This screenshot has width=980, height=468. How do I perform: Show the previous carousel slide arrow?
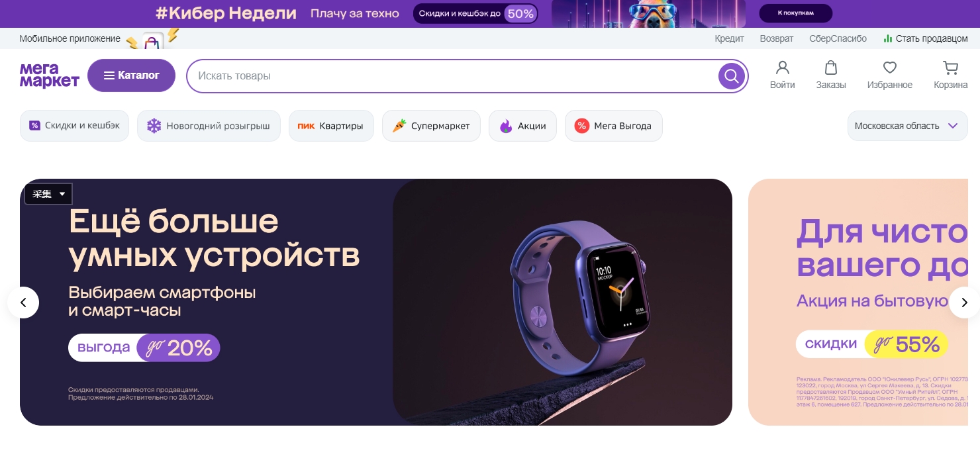(23, 303)
